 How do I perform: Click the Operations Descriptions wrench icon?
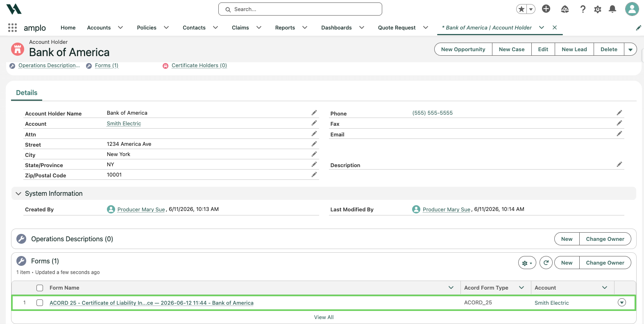(21, 239)
